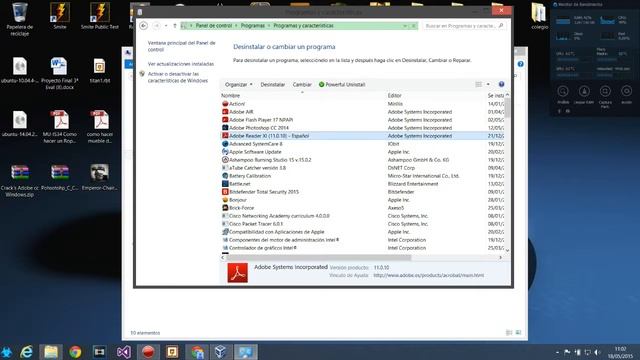Select Adobe Flash Player 17 NPAPI row
The width and height of the screenshot is (640, 360).
click(363, 120)
